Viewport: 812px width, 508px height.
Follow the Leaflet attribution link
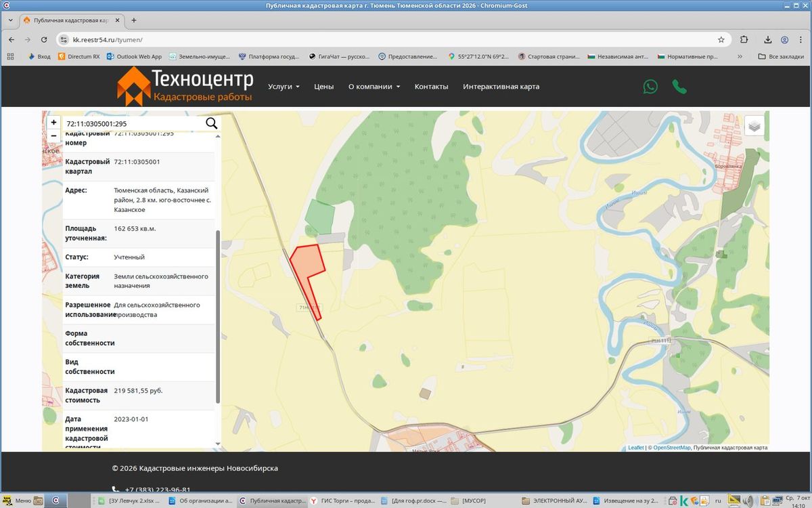(636, 448)
